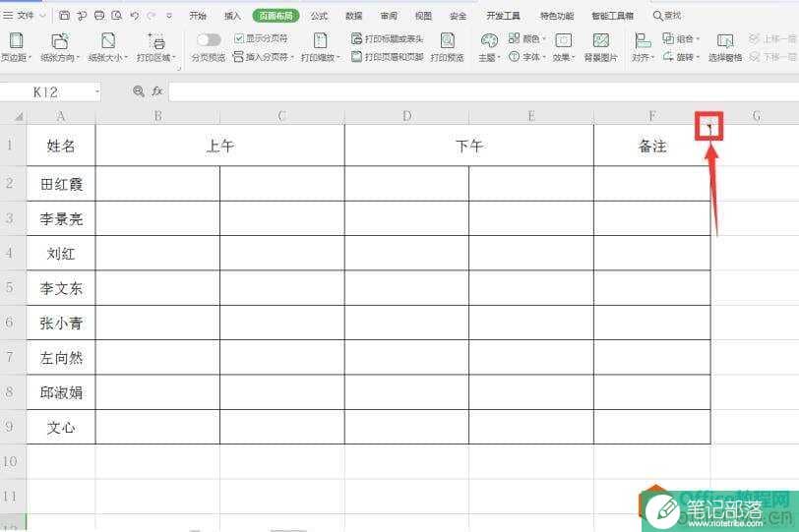The width and height of the screenshot is (799, 532).
Task: Click print area (打印区域) icon
Action: point(155,40)
